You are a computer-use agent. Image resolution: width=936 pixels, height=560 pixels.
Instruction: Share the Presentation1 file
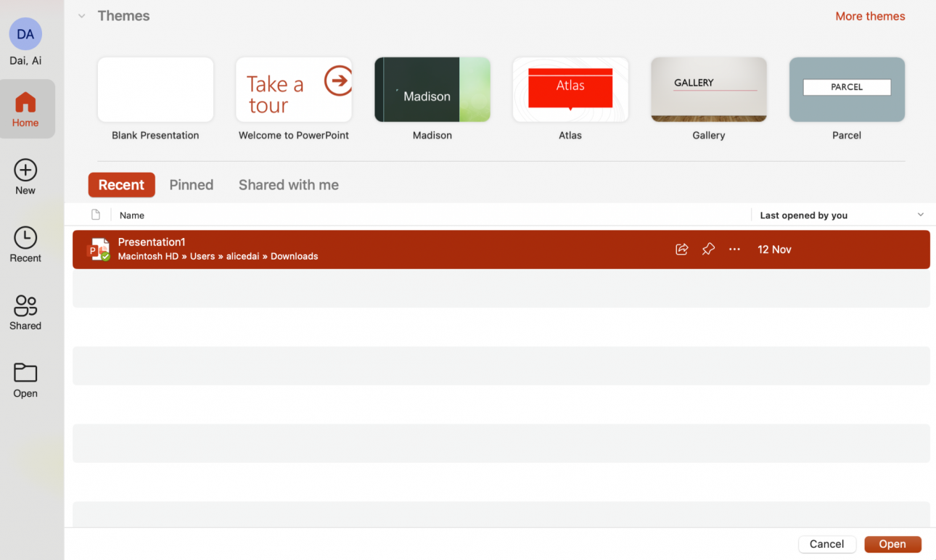tap(682, 250)
